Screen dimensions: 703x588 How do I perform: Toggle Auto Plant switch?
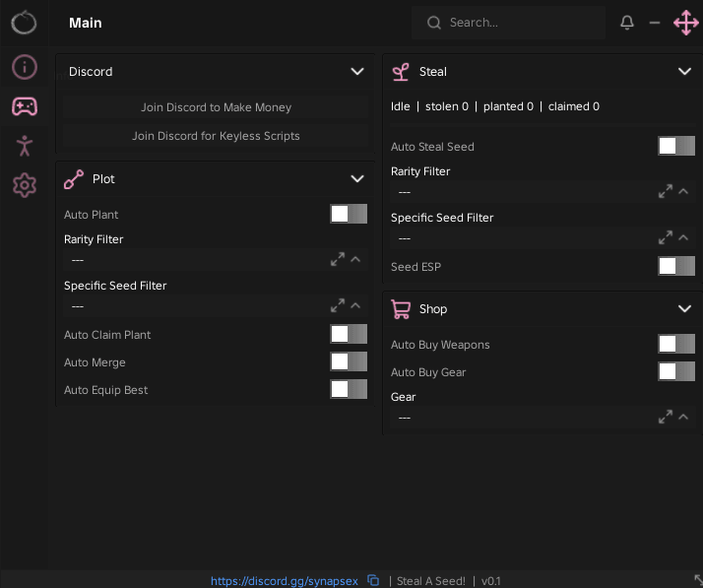349,214
